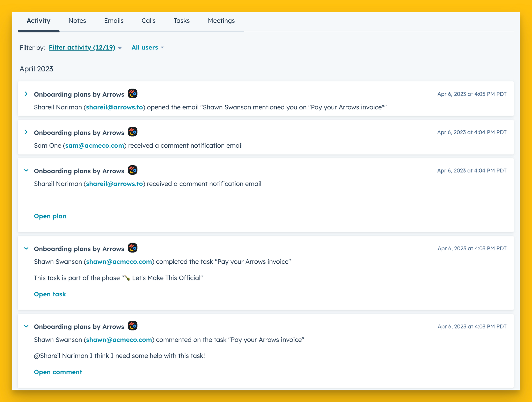
Task: Collapse Shareil's comment notification entry
Action: [26, 170]
